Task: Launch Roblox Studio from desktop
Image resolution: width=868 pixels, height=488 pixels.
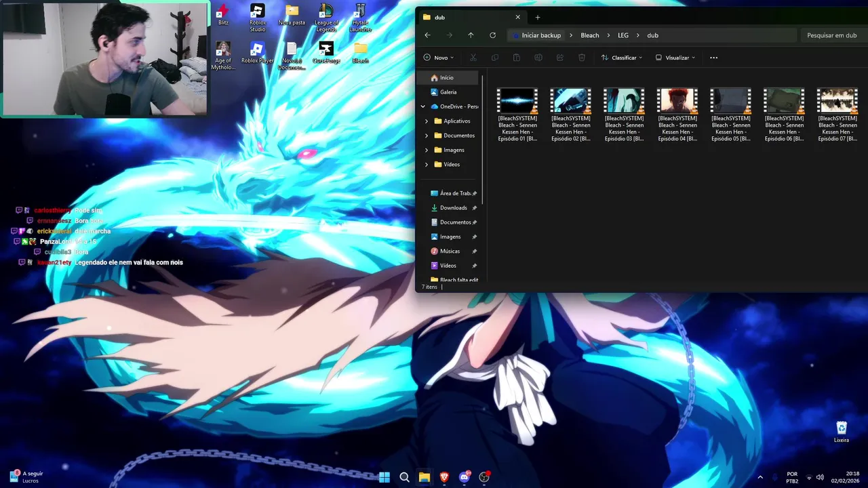Action: pos(257,18)
